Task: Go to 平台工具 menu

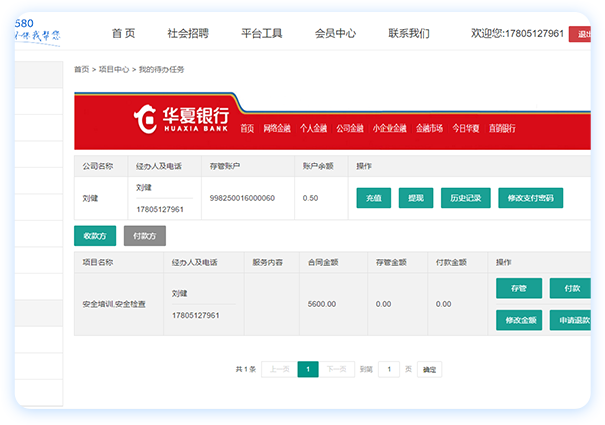Action: pyautogui.click(x=262, y=33)
